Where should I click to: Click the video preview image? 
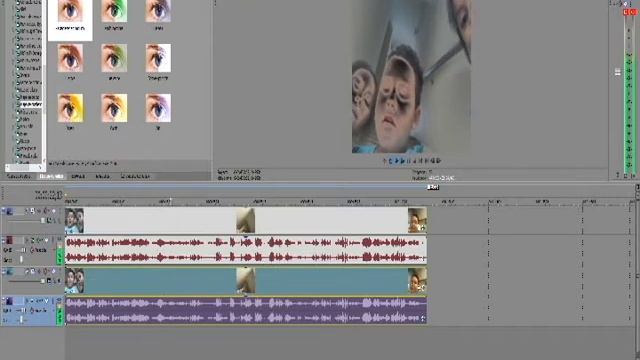click(411, 77)
